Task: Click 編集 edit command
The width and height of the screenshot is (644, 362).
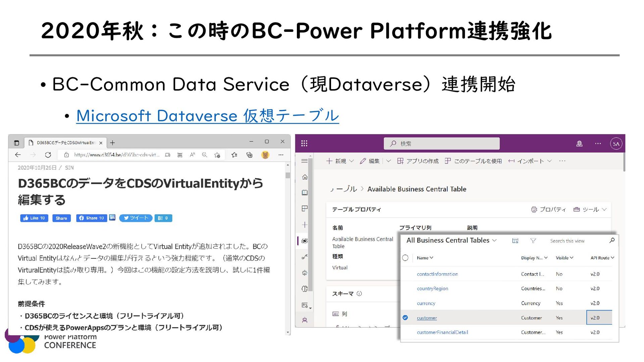Action: point(370,161)
